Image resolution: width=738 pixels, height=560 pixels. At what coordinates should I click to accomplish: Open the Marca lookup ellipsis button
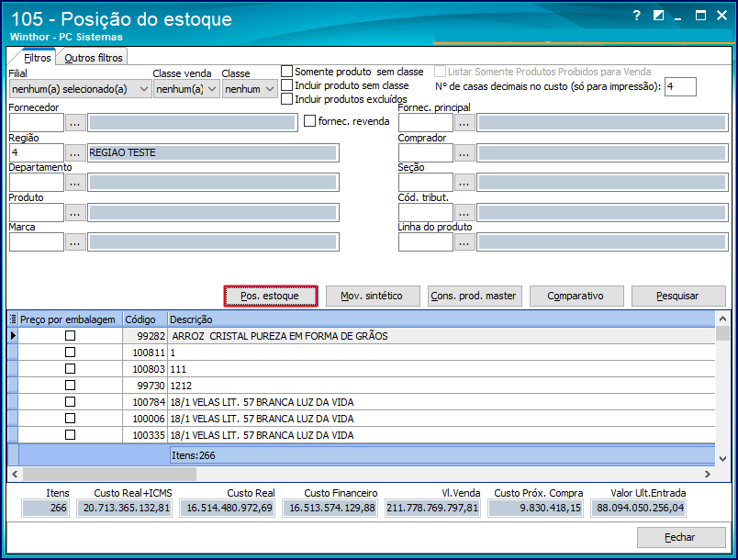click(x=75, y=242)
